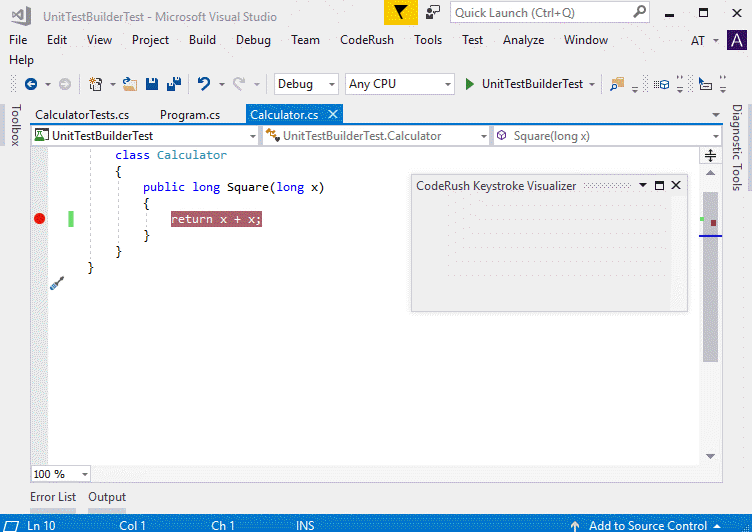Click the screwdriver quick actions icon
Image resolution: width=752 pixels, height=532 pixels.
coord(57,284)
